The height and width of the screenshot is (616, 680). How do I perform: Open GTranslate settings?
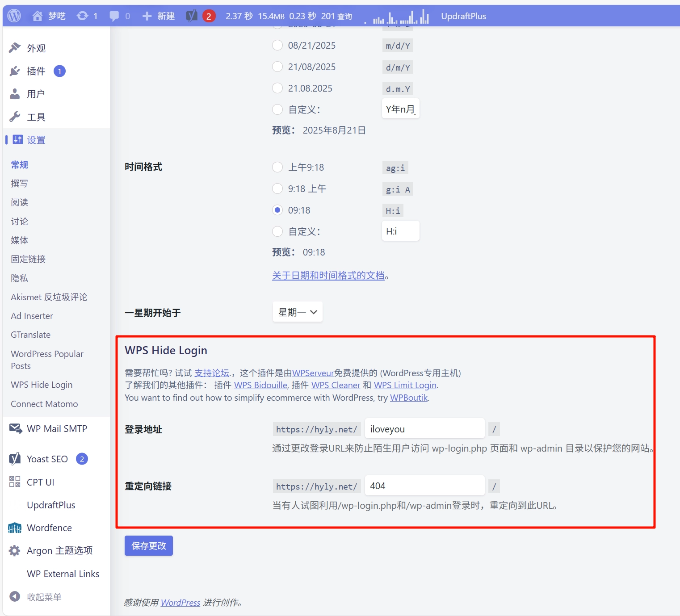click(31, 335)
